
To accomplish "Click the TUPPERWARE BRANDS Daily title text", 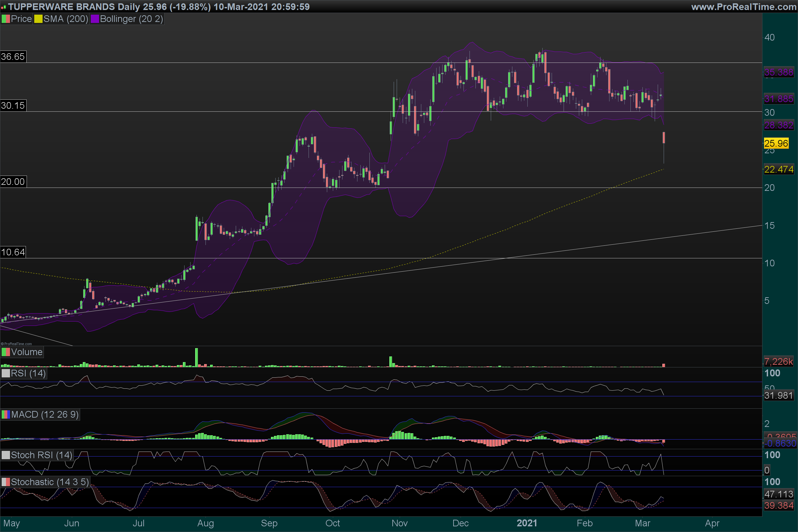I will coord(73,7).
